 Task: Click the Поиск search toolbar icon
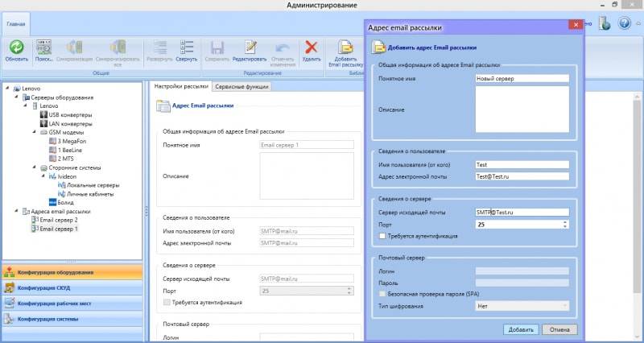point(43,47)
